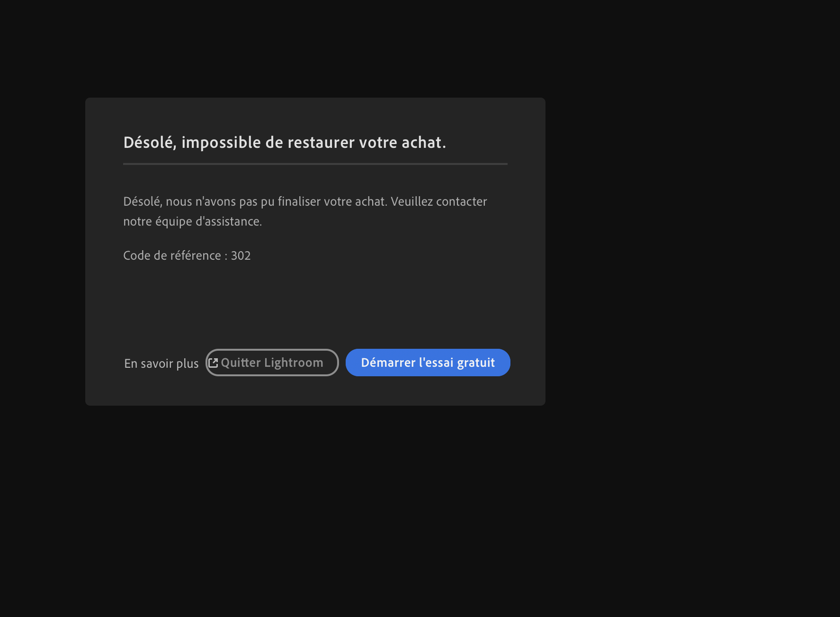Select the heading "Désolé, impossible de restaurer votre achat."
The height and width of the screenshot is (617, 840).
coord(285,143)
